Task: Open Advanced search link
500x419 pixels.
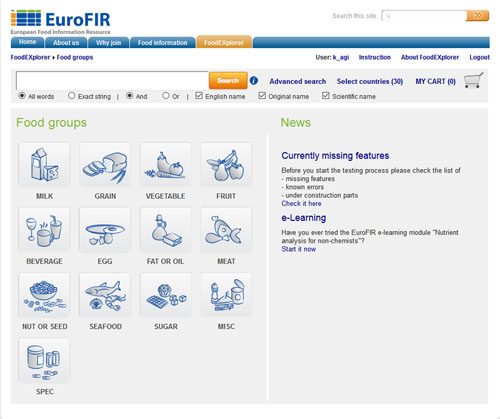Action: pyautogui.click(x=298, y=81)
